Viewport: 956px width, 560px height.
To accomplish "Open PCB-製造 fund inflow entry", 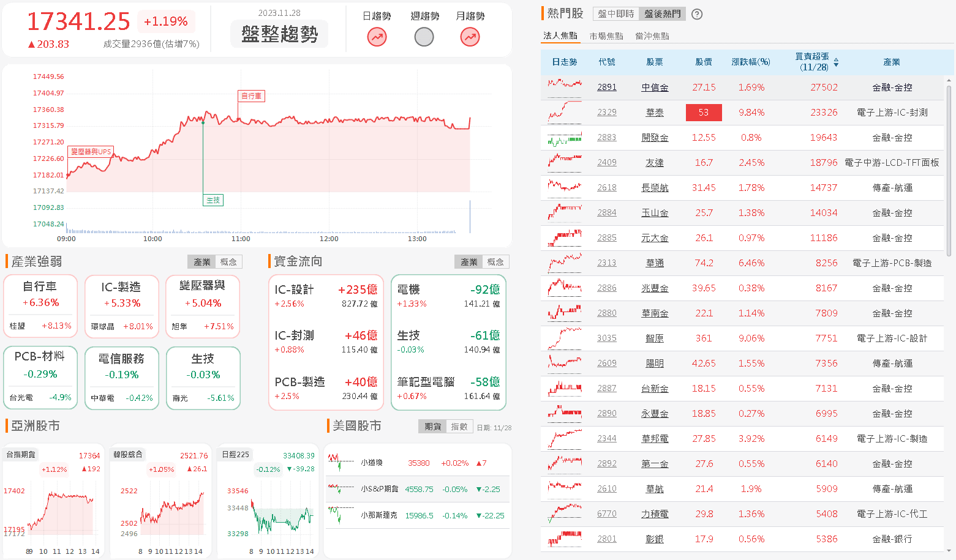I will tap(326, 388).
